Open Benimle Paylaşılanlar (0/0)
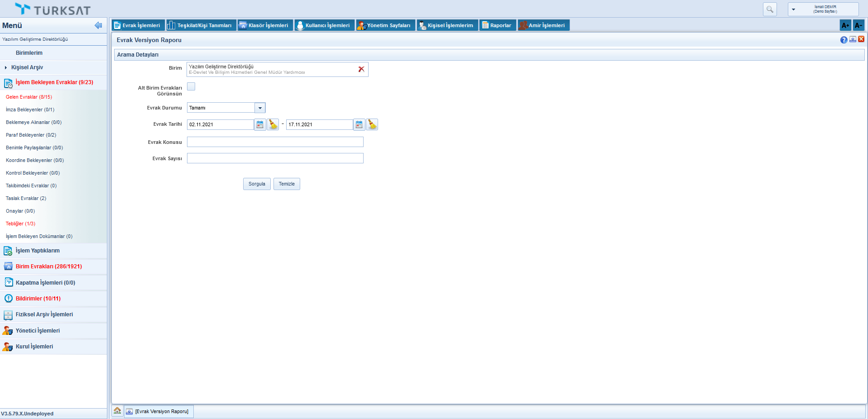The width and height of the screenshot is (868, 419). [x=34, y=148]
